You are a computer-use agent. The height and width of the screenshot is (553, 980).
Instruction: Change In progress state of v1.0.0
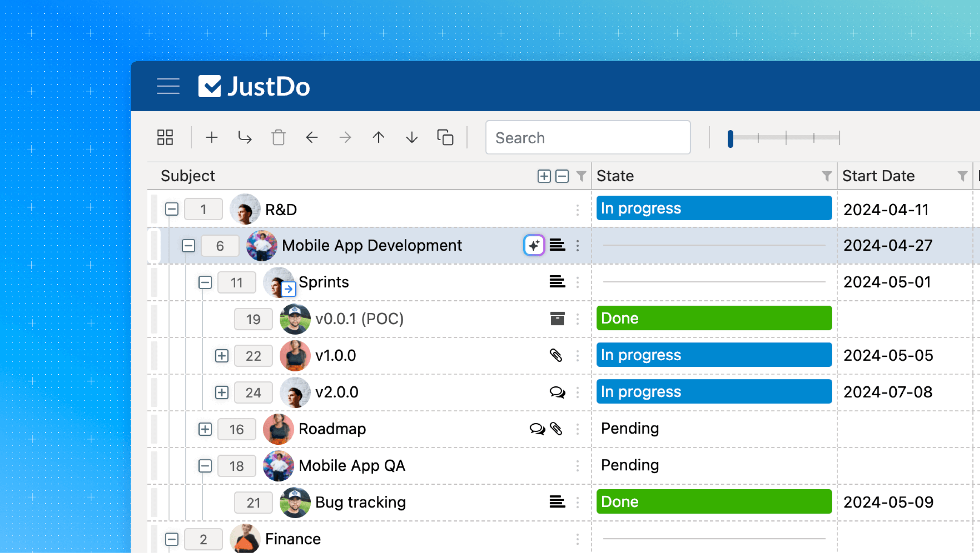tap(714, 355)
